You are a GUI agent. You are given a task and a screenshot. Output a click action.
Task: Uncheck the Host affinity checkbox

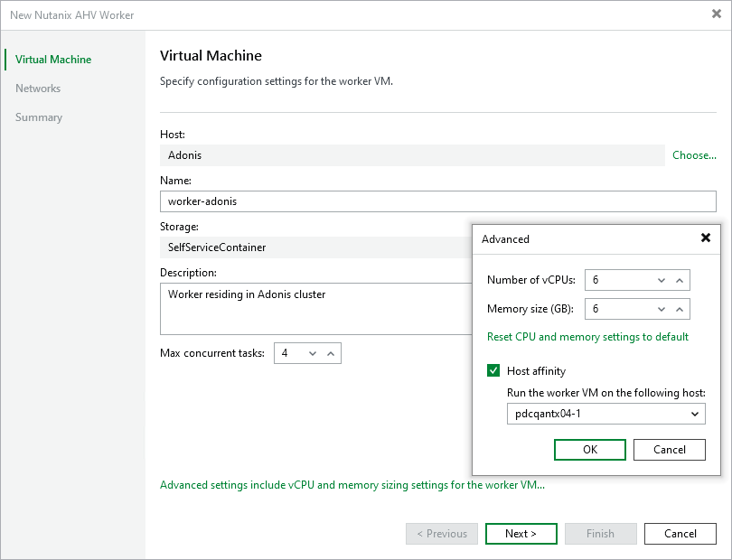[x=493, y=370]
